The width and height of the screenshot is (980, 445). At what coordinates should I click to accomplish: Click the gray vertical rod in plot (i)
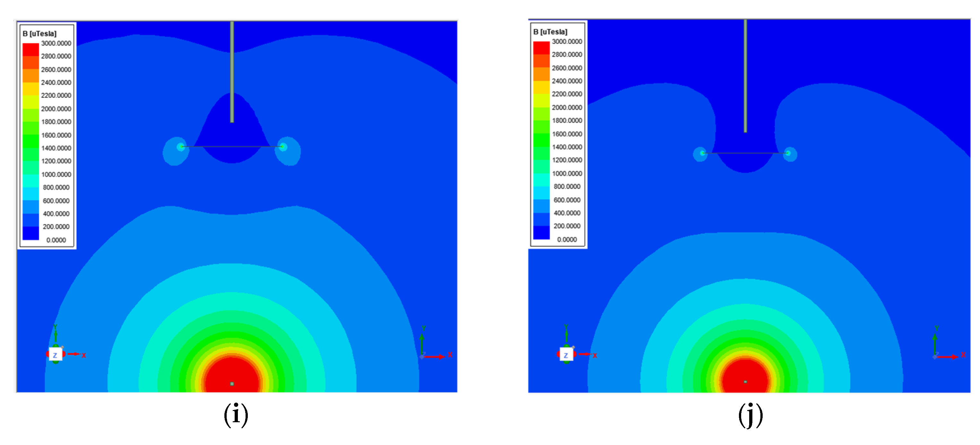[x=232, y=72]
